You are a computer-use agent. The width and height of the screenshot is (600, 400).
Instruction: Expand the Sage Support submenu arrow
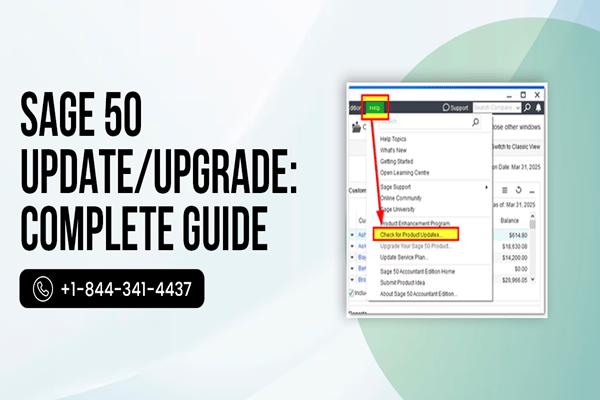pyautogui.click(x=486, y=187)
